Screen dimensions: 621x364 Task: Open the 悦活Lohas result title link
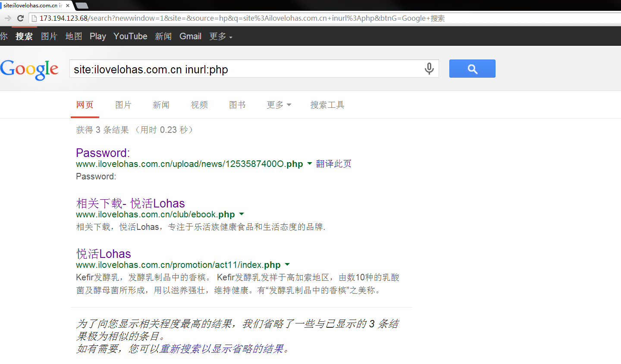(103, 254)
